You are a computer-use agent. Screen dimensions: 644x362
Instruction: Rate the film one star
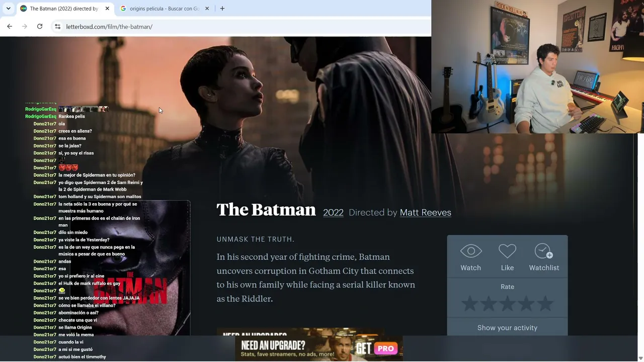click(x=469, y=304)
